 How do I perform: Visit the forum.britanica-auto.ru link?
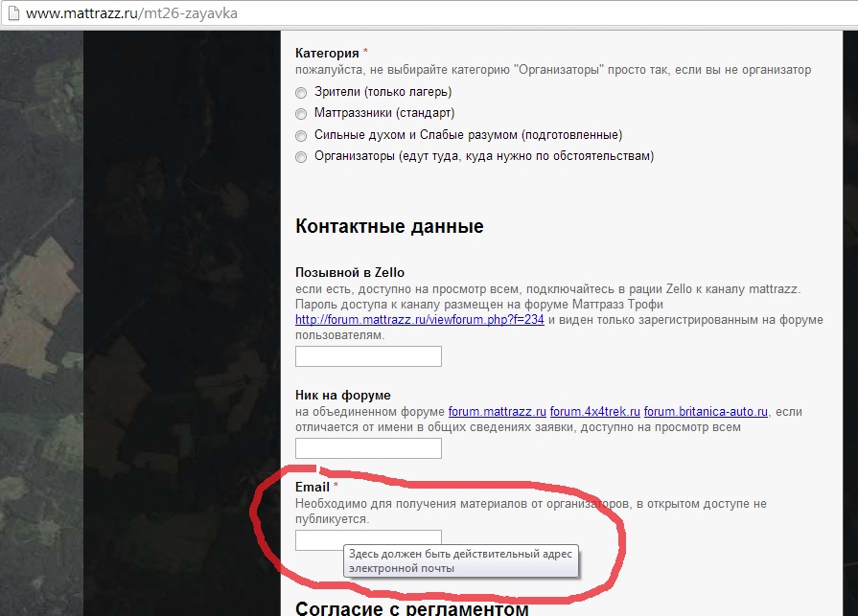coord(706,412)
